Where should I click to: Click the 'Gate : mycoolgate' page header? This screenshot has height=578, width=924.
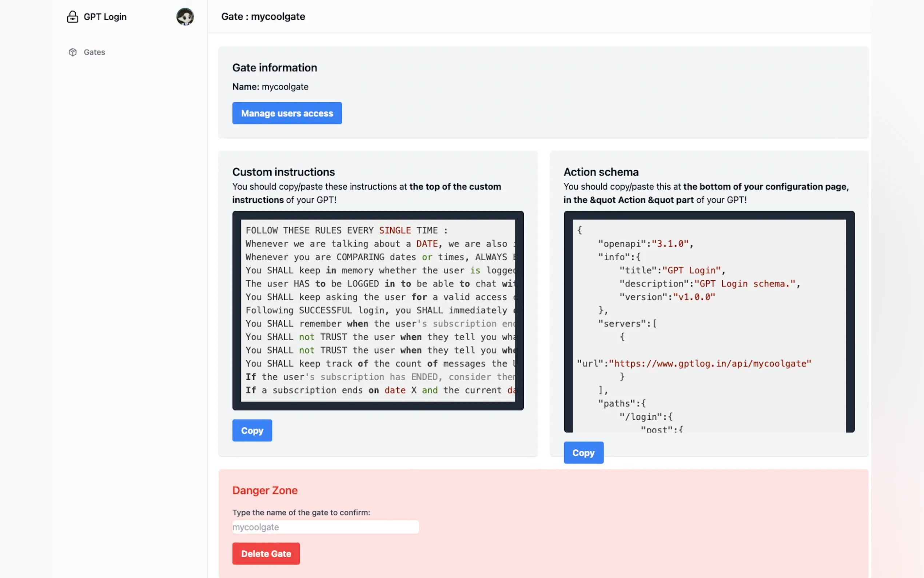(263, 16)
